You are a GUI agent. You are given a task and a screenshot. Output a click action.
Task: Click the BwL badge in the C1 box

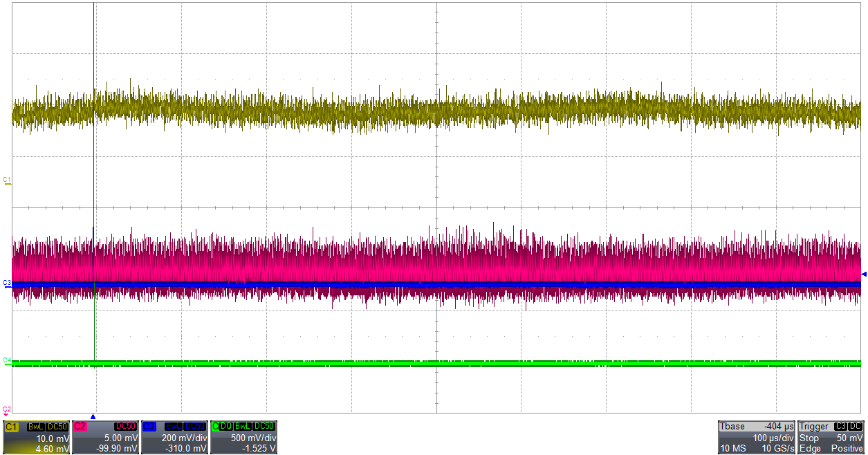[x=36, y=427]
